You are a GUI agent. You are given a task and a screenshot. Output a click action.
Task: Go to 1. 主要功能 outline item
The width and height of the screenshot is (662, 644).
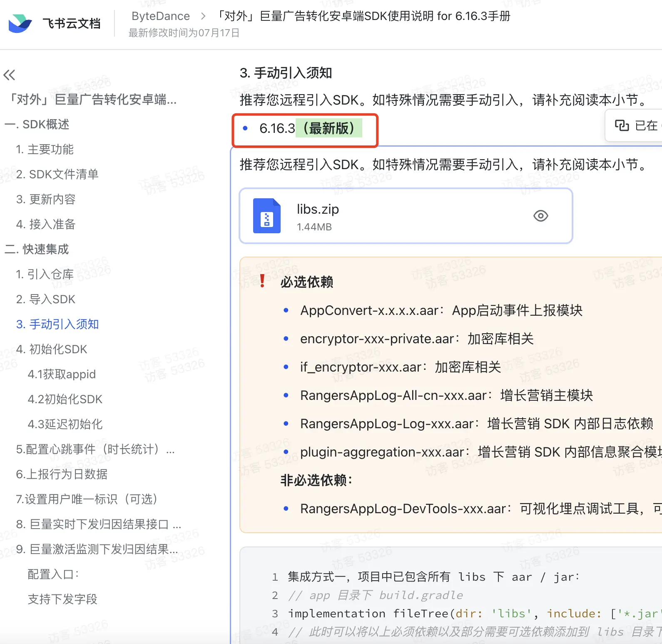click(x=45, y=149)
